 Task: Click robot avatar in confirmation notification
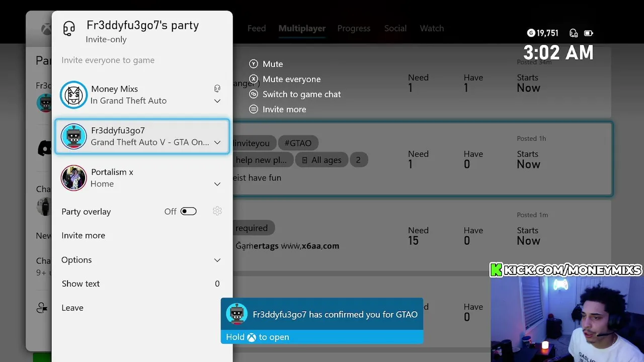click(x=236, y=314)
